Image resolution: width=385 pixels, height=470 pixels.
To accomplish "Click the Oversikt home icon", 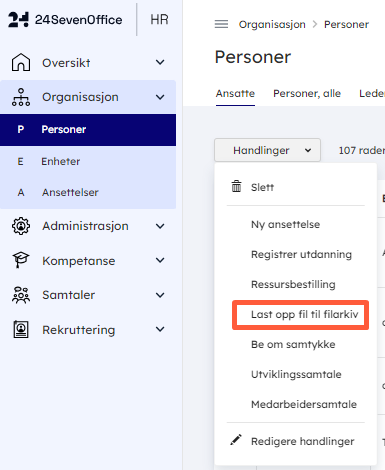I will click(21, 62).
